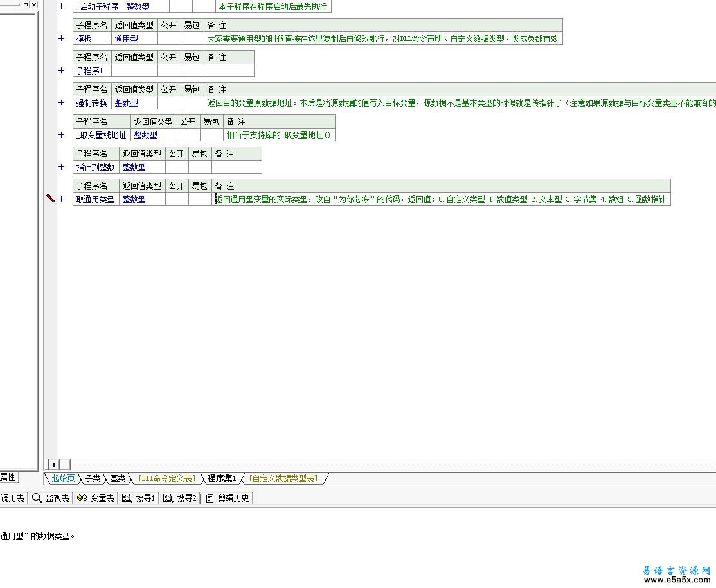
Task: Open the [Dll命令定义表] tab
Action: [x=166, y=478]
